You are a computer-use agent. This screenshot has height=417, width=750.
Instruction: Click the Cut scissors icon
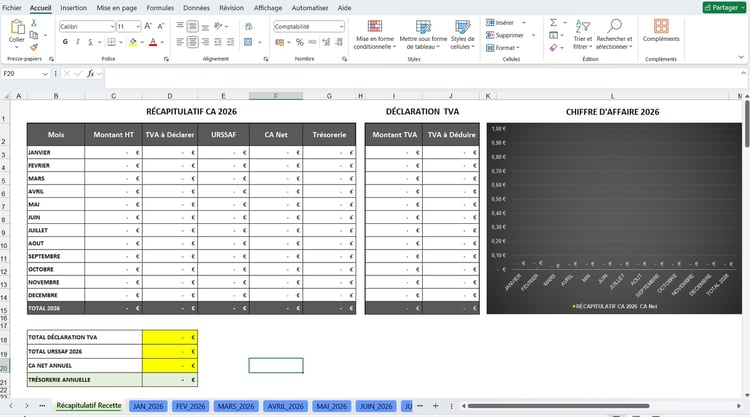click(x=33, y=22)
